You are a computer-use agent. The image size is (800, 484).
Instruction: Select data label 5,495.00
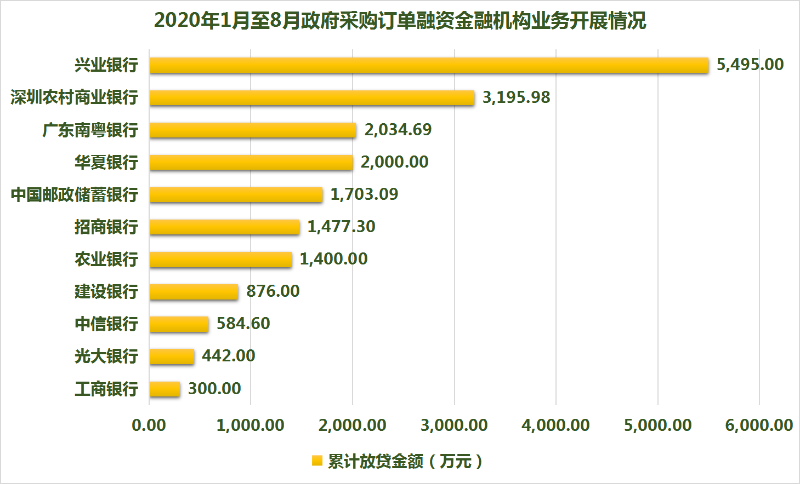(751, 65)
